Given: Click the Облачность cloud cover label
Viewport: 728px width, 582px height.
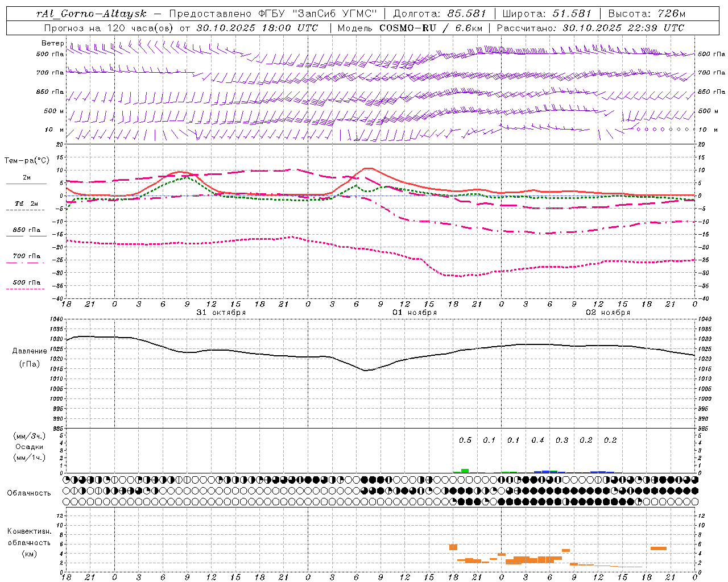Looking at the screenshot, I should (29, 493).
